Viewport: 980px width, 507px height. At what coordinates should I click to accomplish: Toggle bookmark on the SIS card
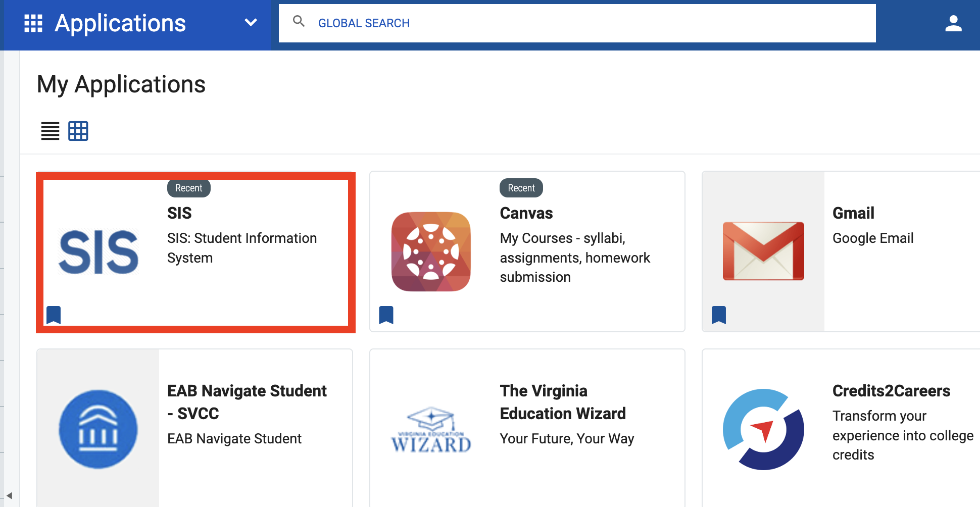pyautogui.click(x=54, y=315)
